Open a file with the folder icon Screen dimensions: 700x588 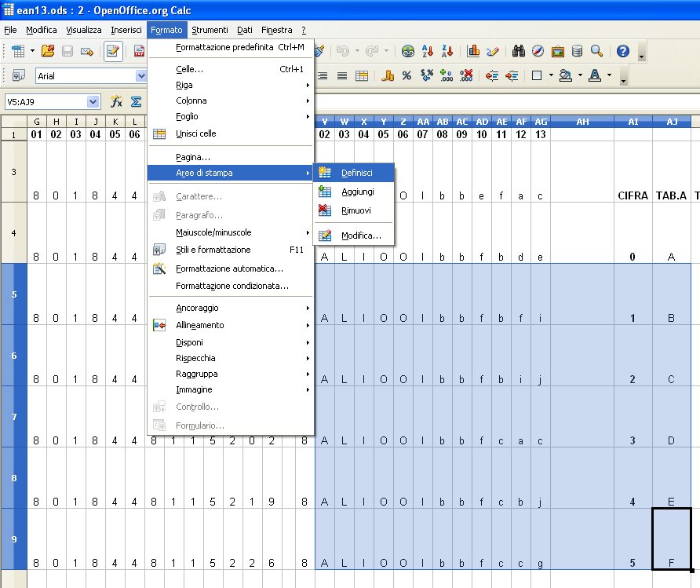[48, 51]
